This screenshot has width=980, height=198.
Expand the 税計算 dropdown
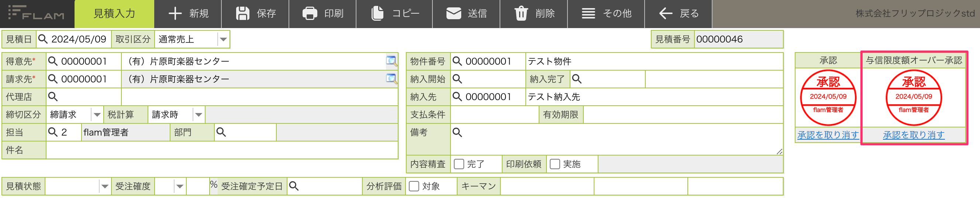199,115
